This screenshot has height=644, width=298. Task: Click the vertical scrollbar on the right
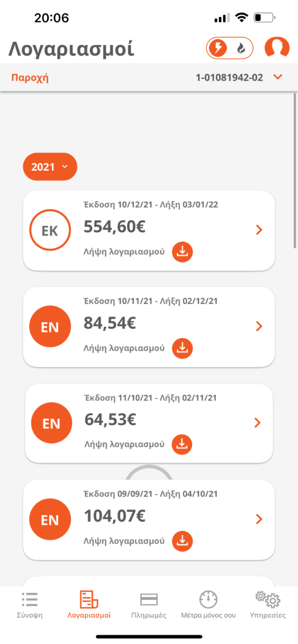pos(295,171)
